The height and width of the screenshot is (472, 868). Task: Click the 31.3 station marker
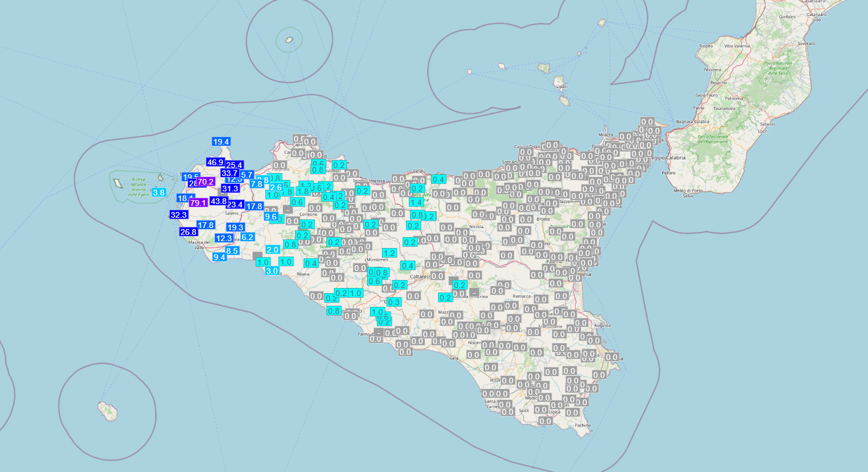pyautogui.click(x=230, y=189)
